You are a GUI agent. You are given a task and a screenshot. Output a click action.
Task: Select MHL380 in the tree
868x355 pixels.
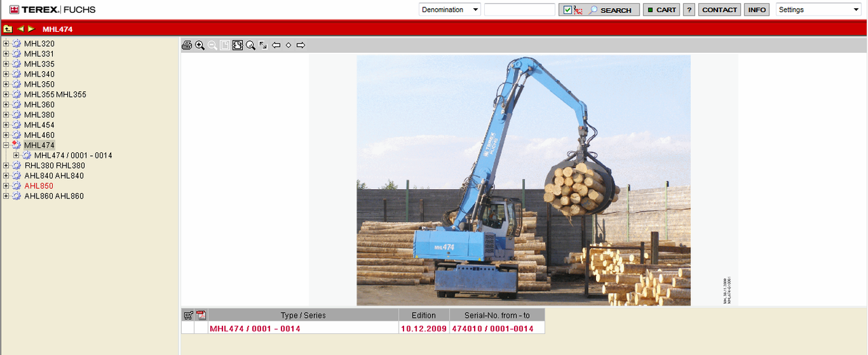click(39, 114)
